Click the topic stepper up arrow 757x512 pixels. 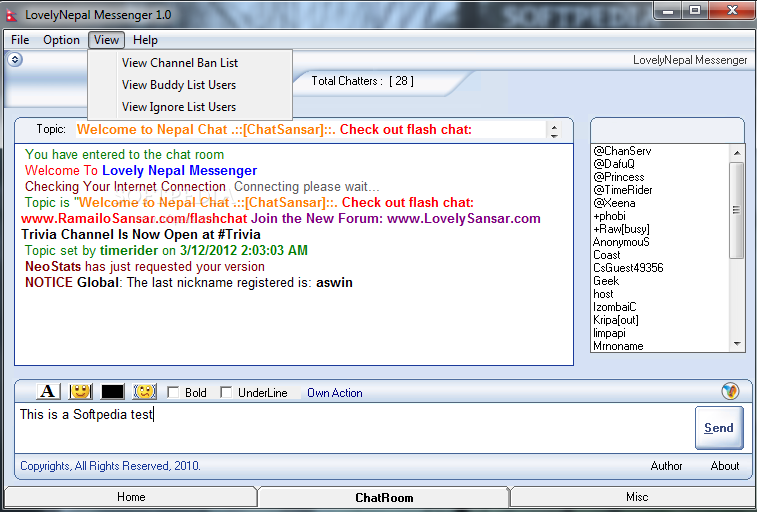tap(554, 127)
